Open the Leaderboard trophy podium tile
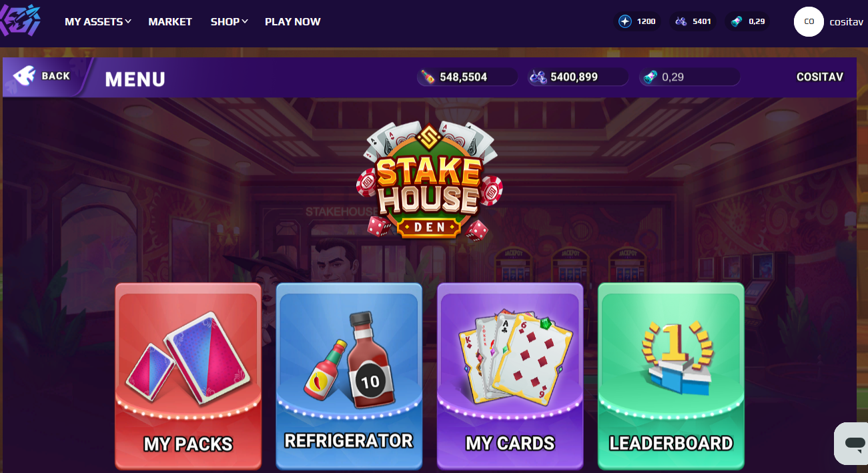 pyautogui.click(x=671, y=376)
